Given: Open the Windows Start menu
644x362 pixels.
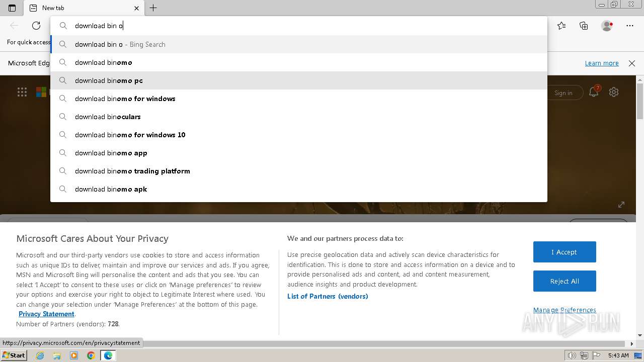Looking at the screenshot, I should (14, 355).
